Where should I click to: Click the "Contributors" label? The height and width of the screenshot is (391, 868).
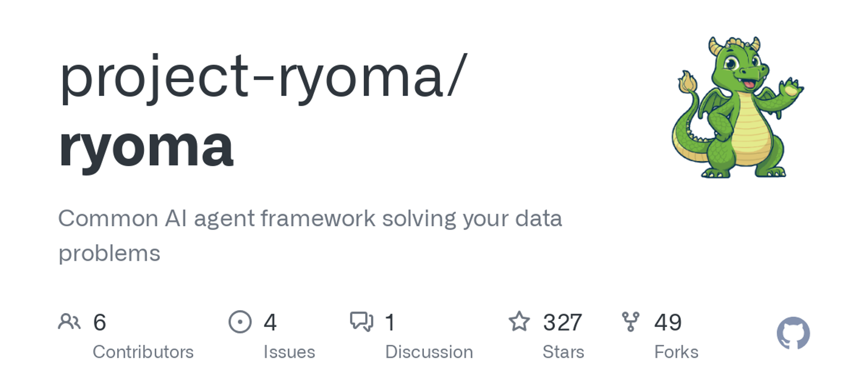[143, 352]
